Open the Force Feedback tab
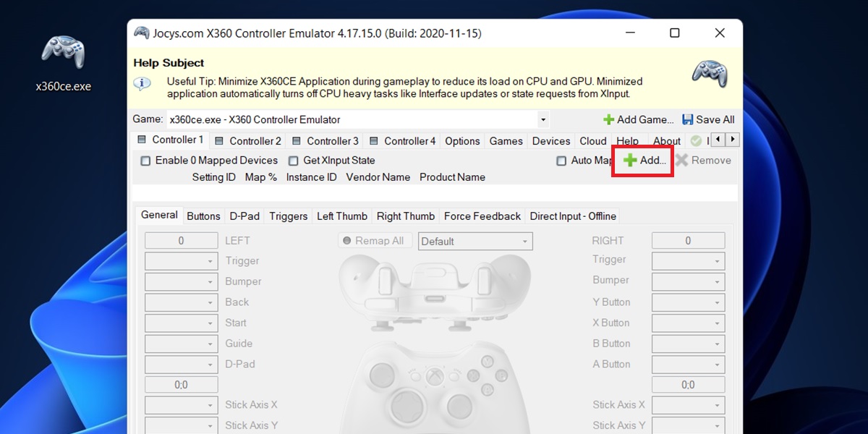Image resolution: width=868 pixels, height=434 pixels. (x=482, y=216)
